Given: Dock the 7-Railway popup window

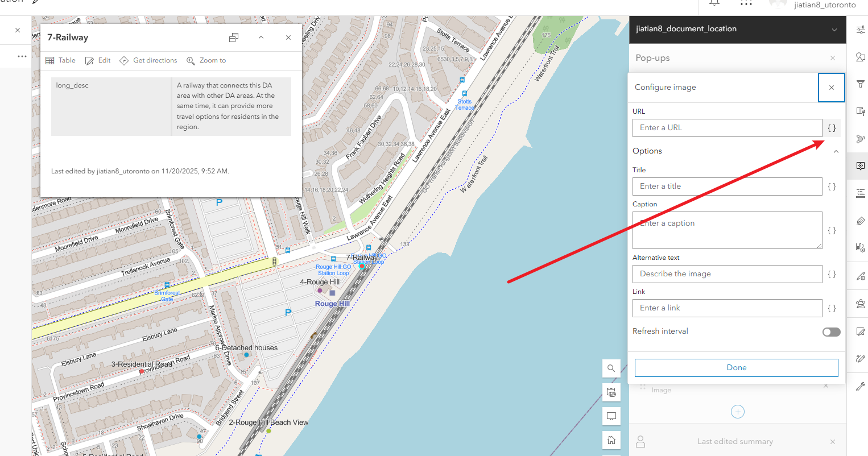Looking at the screenshot, I should (x=234, y=38).
